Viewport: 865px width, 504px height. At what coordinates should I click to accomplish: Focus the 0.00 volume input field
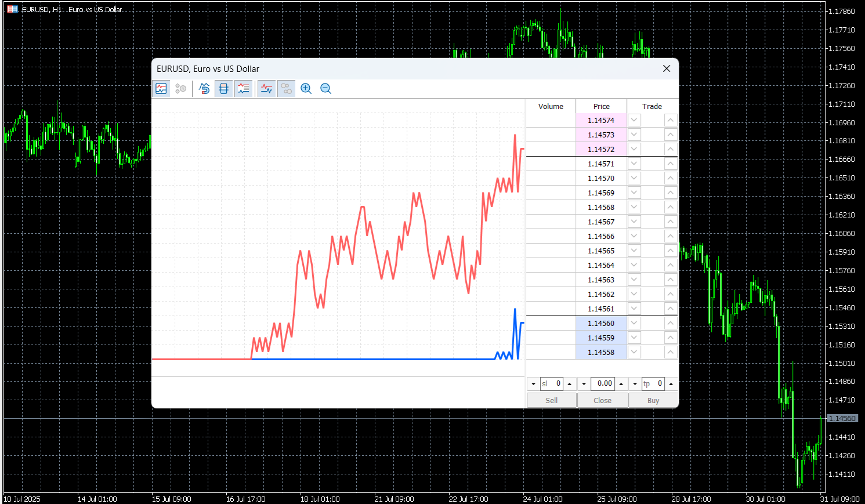[x=603, y=384]
